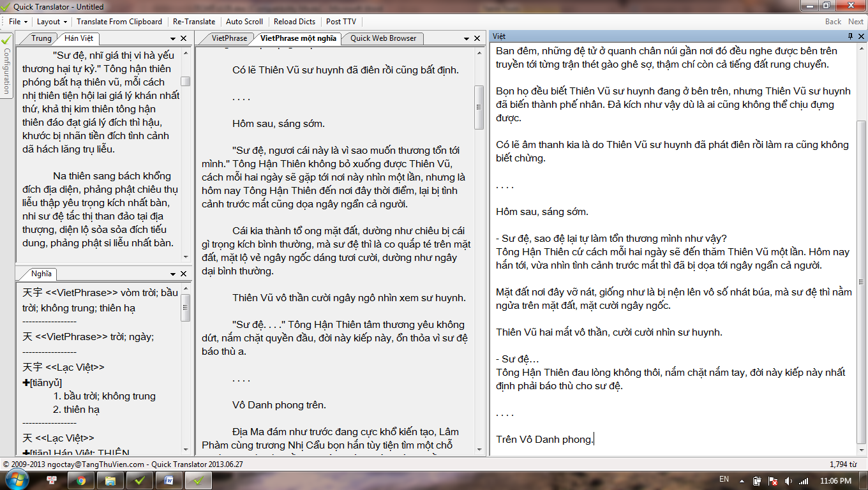
Task: Click the volume speaker tray icon
Action: coord(788,480)
